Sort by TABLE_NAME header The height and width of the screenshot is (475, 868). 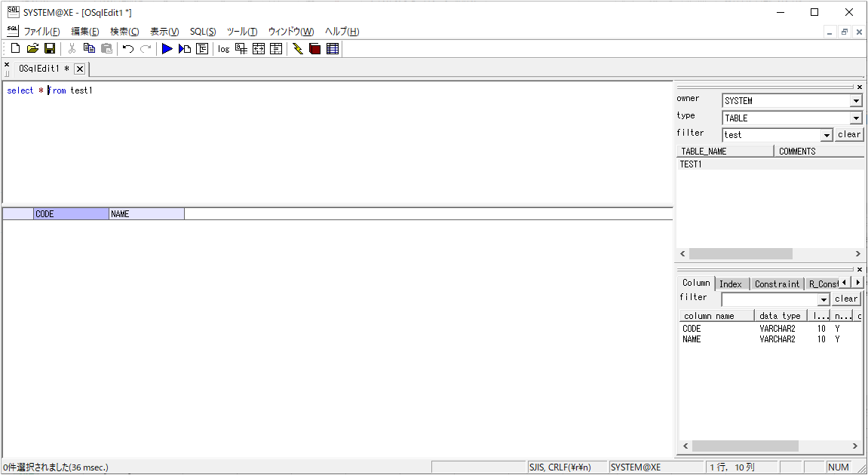point(725,151)
